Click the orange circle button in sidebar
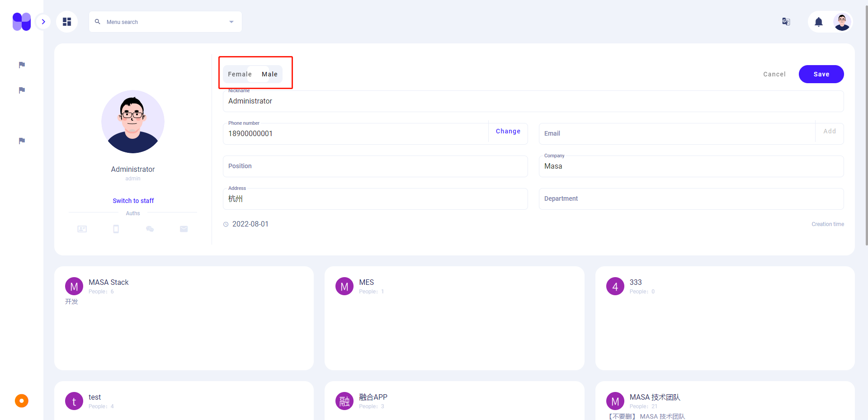 (22, 401)
